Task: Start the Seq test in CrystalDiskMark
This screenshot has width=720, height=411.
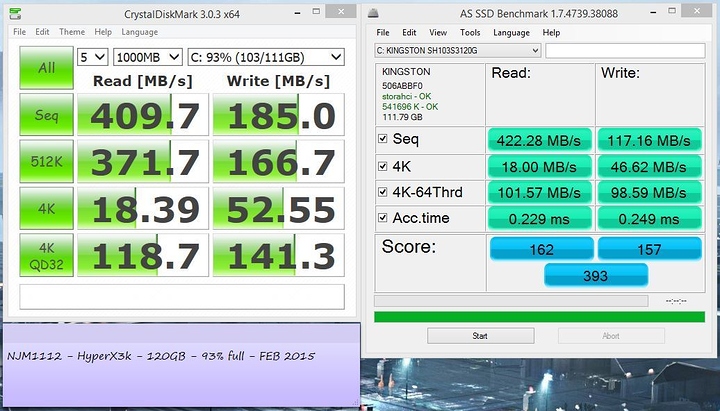Action: click(45, 116)
